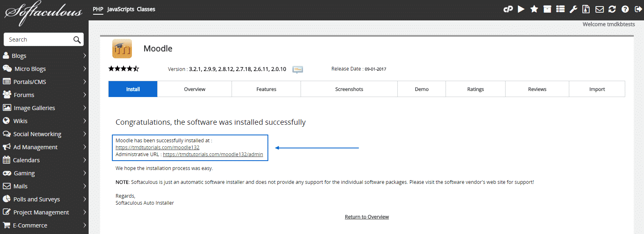
Task: Click the version changelog speech bubble icon
Action: 298,69
